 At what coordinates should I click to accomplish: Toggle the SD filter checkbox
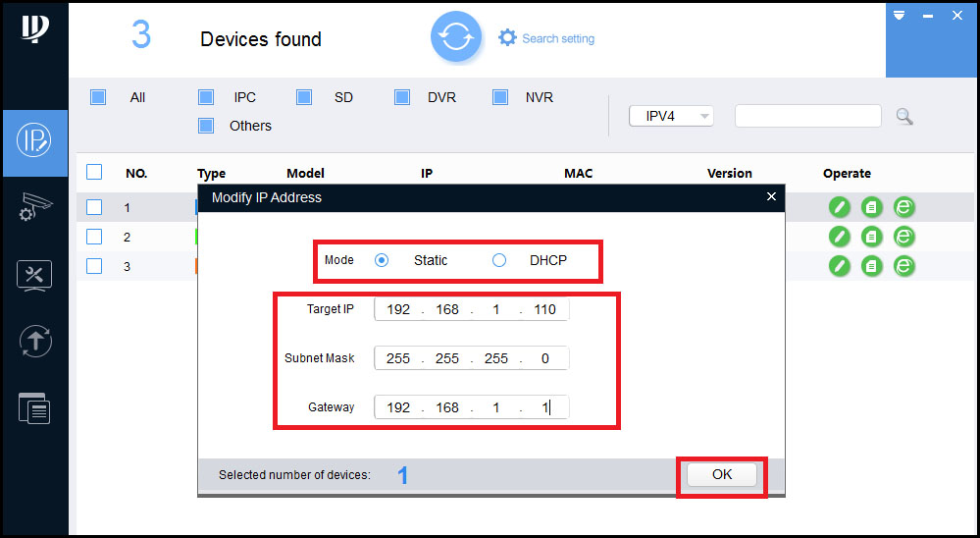click(x=304, y=97)
